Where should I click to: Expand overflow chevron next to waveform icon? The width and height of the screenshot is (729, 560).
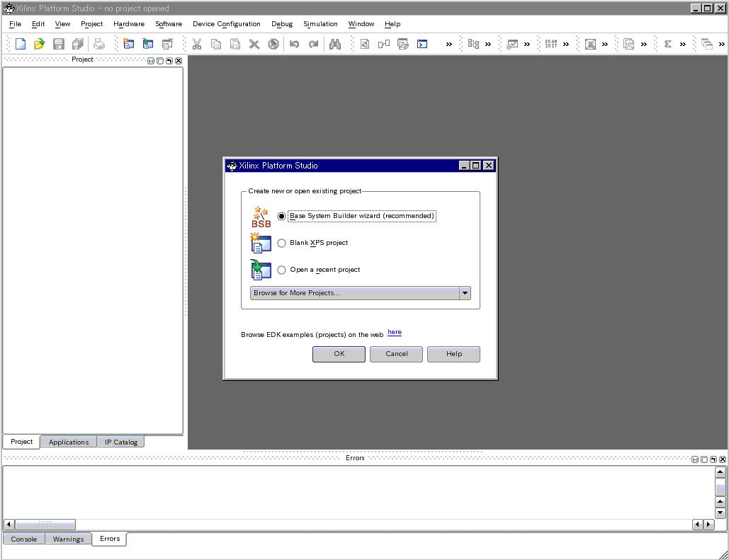(x=643, y=45)
